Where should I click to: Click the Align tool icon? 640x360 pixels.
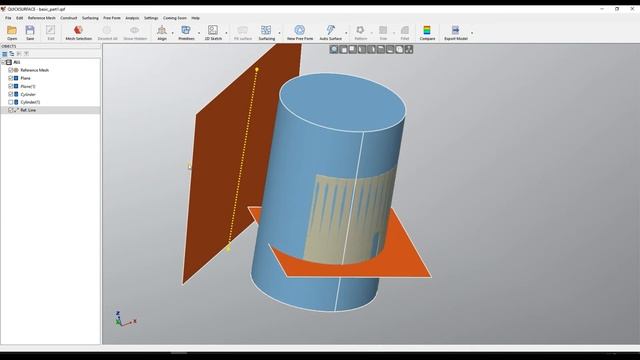point(162,30)
